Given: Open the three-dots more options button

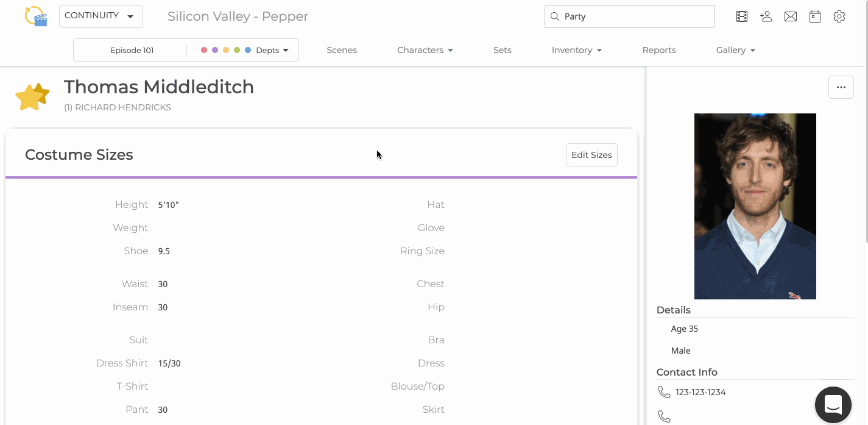Looking at the screenshot, I should point(841,87).
